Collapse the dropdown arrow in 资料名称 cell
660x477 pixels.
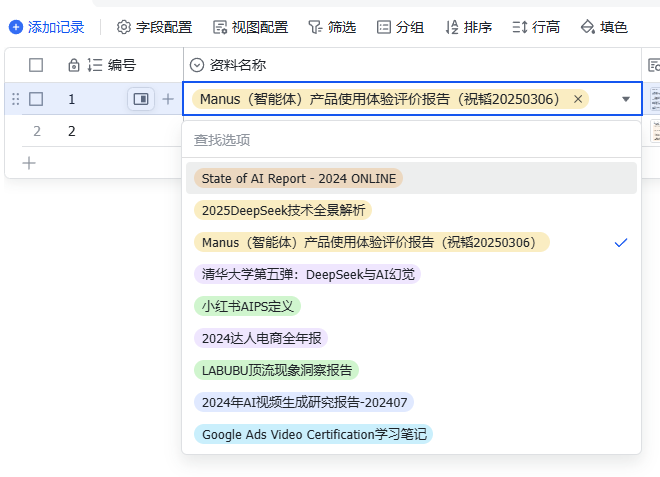point(626,99)
